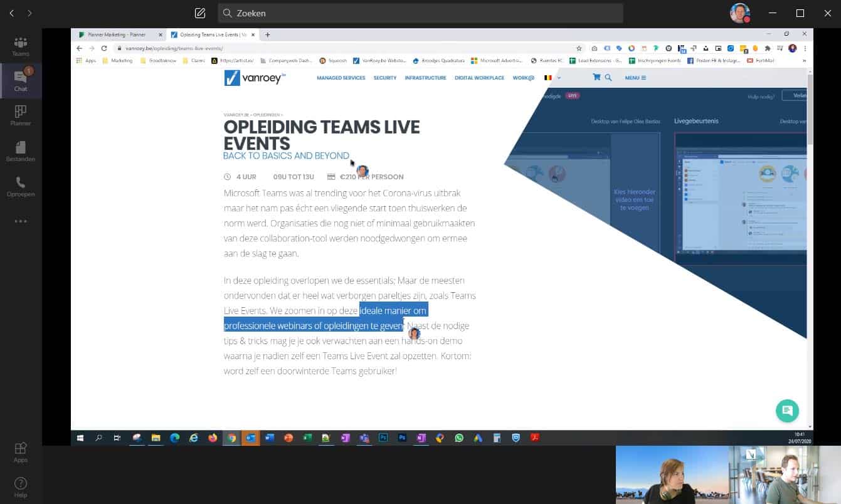Click the '€210 PER PERSOON' price text
Screen dimensions: 841x504
pyautogui.click(x=371, y=177)
